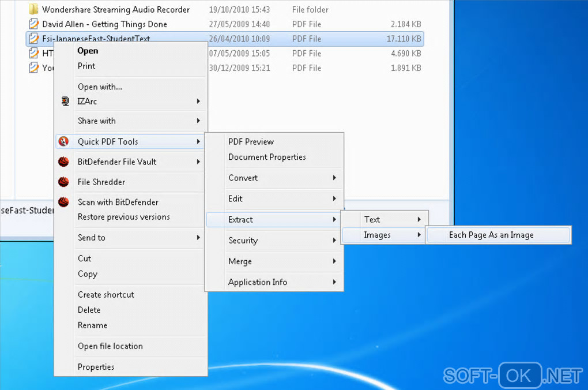Select Edit in Quick PDF Tools menu

coord(235,198)
